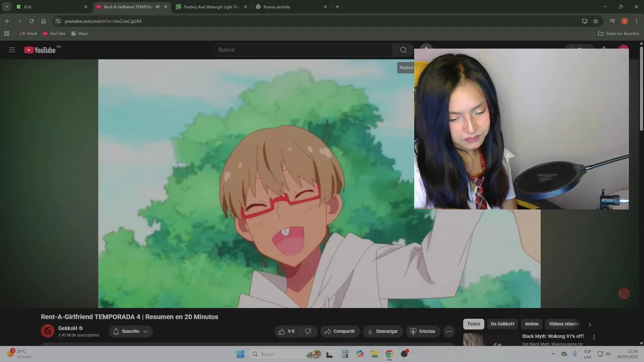
Task: Close the Kick tab
Action: [86, 7]
